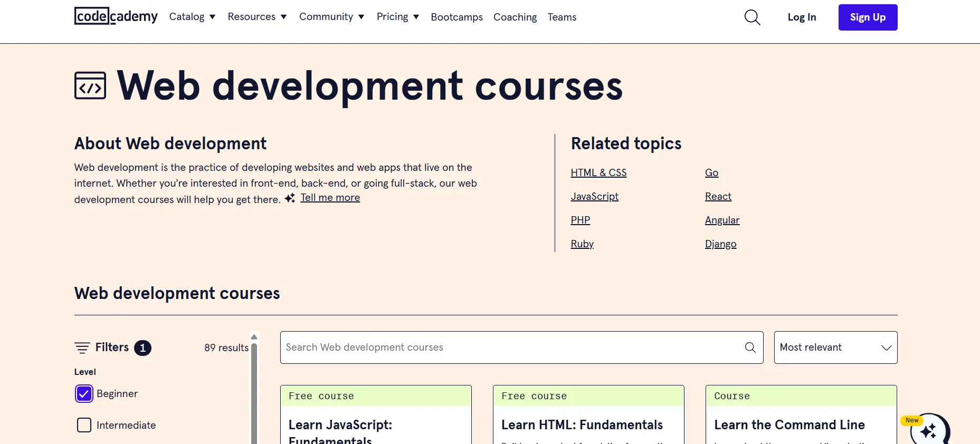
Task: Click the Level filter heading
Action: [85, 372]
